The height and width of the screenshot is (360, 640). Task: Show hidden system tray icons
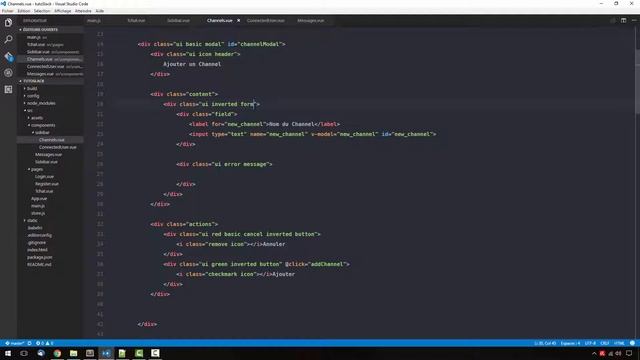(594, 353)
